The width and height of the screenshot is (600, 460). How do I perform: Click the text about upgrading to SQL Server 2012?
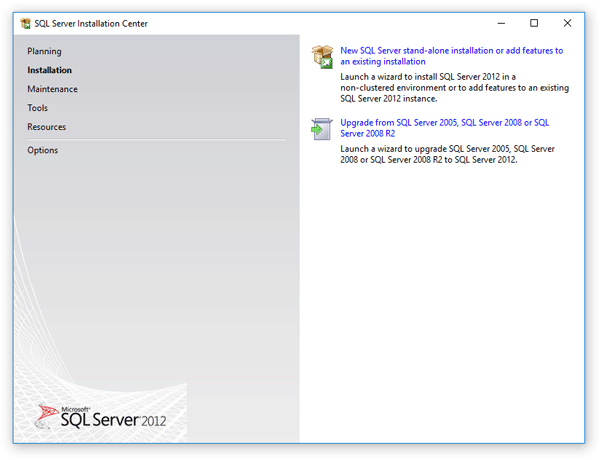click(x=447, y=154)
